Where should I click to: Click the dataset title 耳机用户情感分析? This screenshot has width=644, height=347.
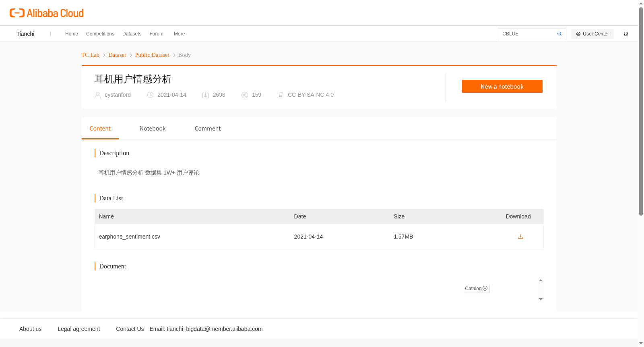[133, 79]
